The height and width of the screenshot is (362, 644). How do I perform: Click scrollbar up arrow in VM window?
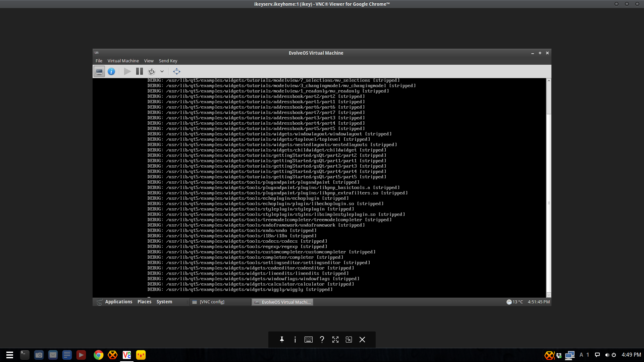(549, 80)
